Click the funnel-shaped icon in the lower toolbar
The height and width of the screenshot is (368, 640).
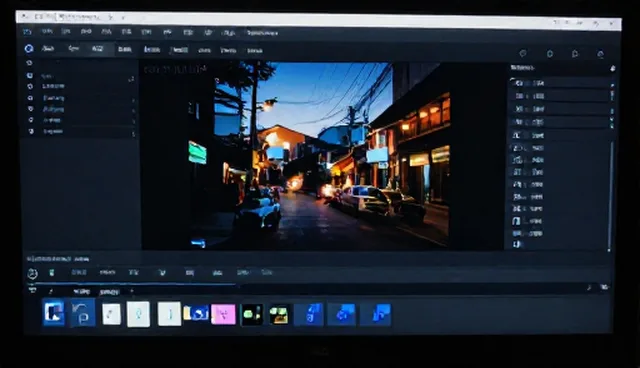tap(162, 273)
